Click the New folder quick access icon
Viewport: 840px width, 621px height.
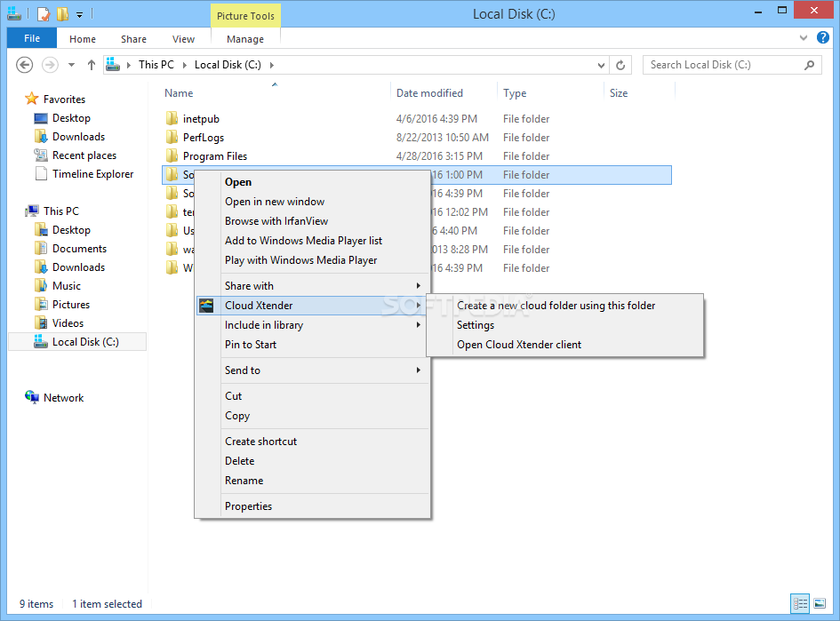63,14
